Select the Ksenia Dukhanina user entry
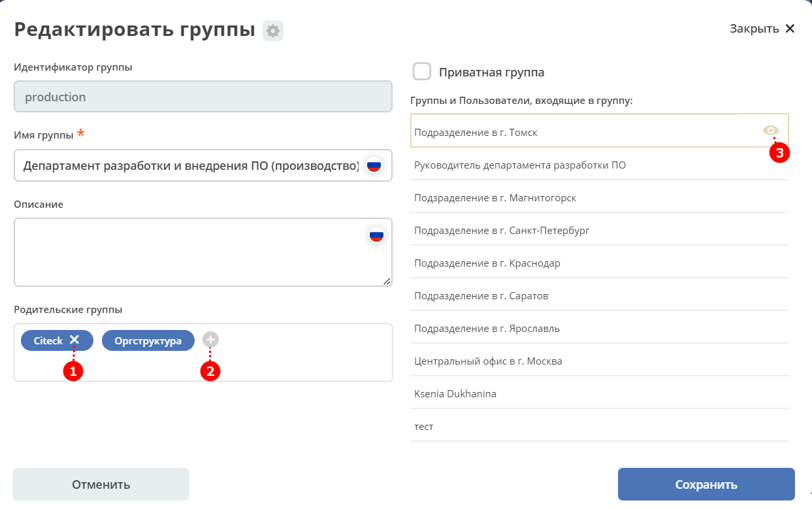Viewport: 812px width, 509px height. [x=600, y=393]
